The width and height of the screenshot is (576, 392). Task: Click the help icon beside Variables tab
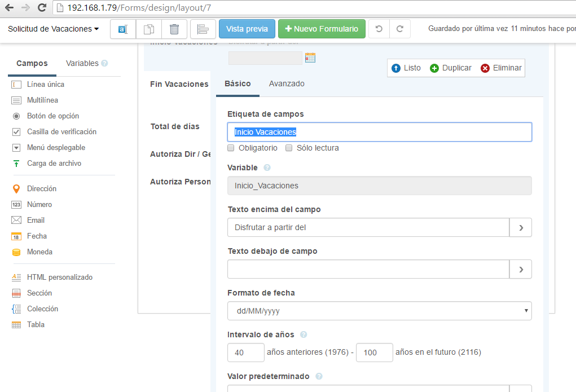105,64
